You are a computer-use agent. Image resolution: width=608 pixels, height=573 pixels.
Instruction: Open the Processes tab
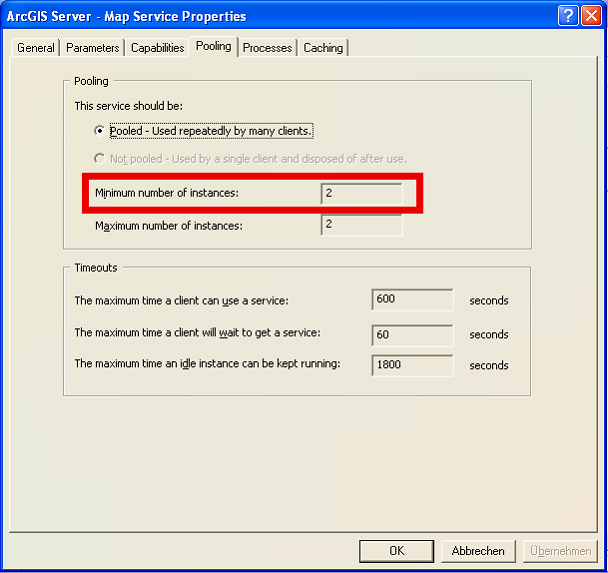(267, 48)
